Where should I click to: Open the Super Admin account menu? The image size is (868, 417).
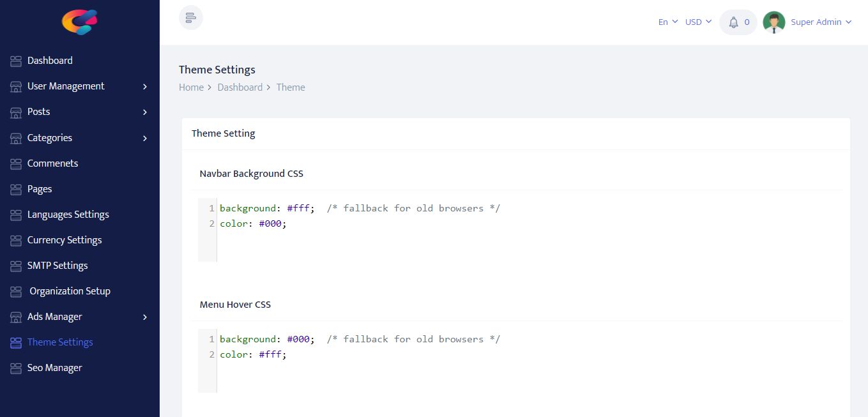click(821, 22)
